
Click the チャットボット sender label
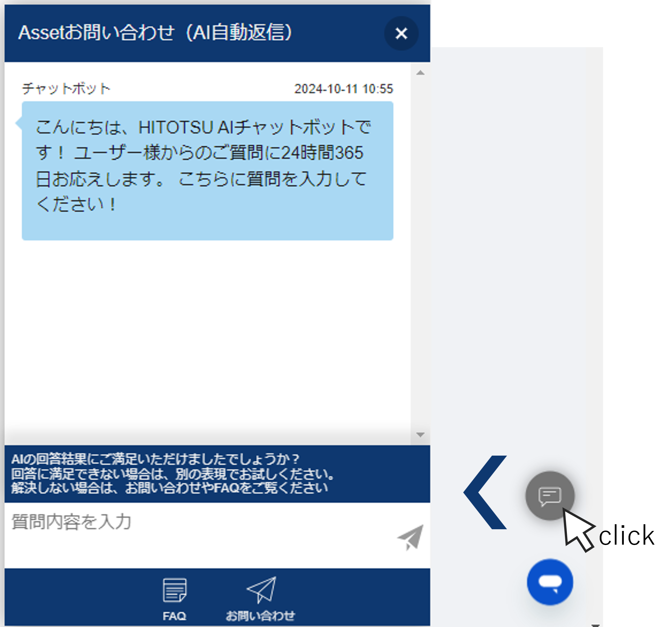(66, 89)
